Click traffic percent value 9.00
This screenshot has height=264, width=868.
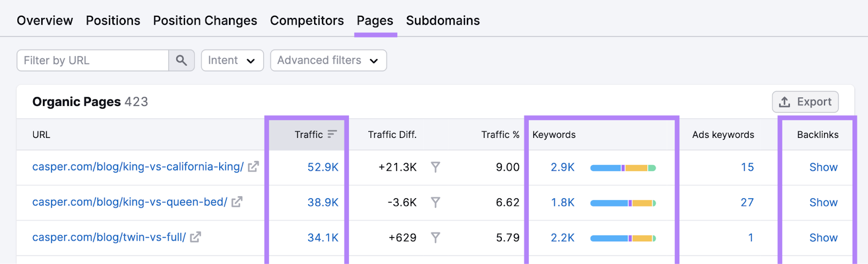(508, 167)
